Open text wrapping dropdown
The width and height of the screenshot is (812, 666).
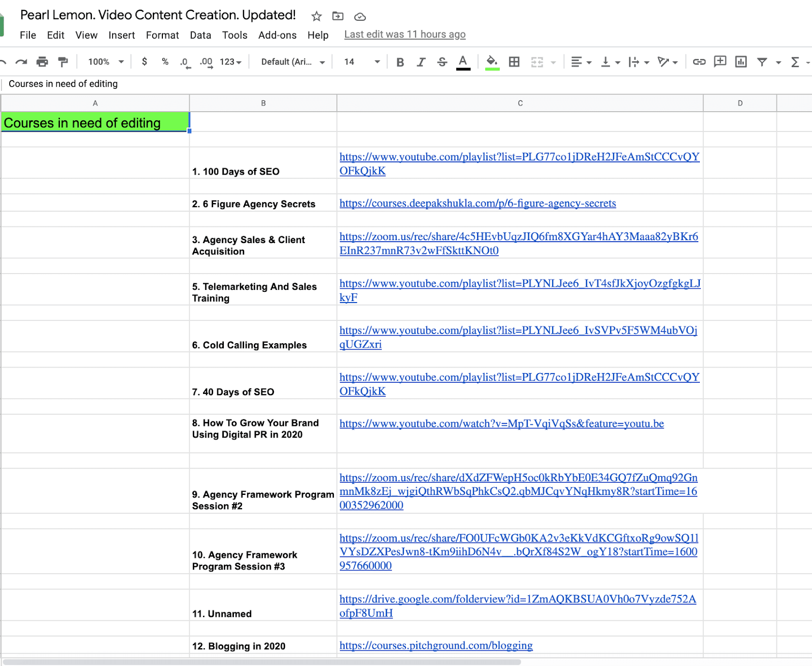tap(639, 62)
